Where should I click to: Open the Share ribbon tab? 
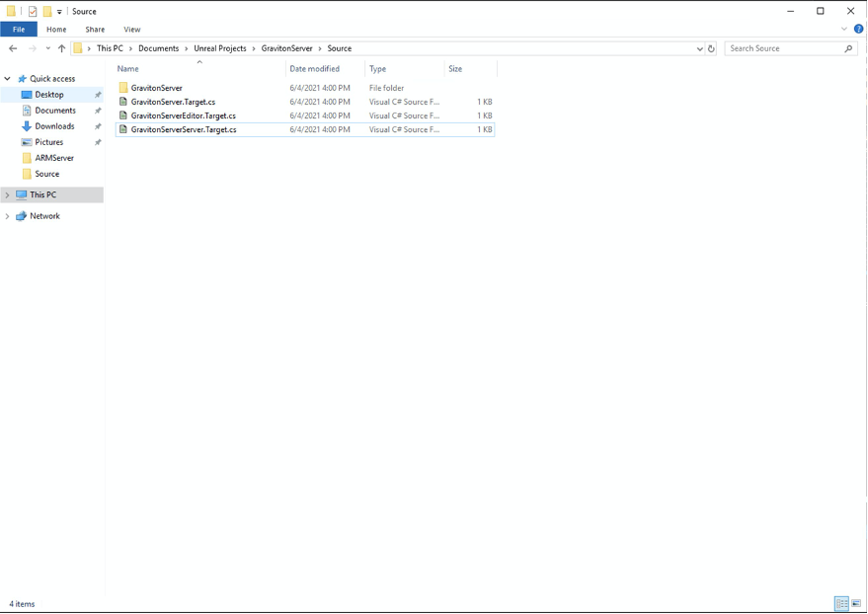click(94, 29)
